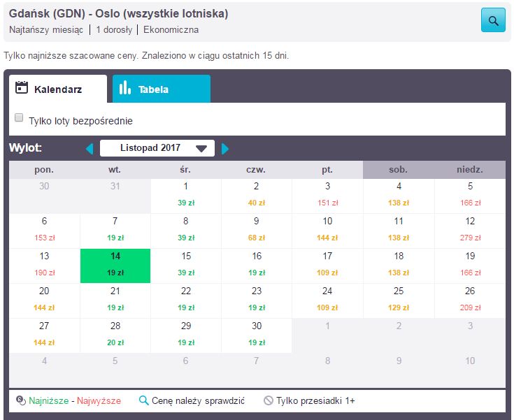This screenshot has width=514, height=420.
Task: Pick November 12 priced 279 zł
Action: [469, 230]
